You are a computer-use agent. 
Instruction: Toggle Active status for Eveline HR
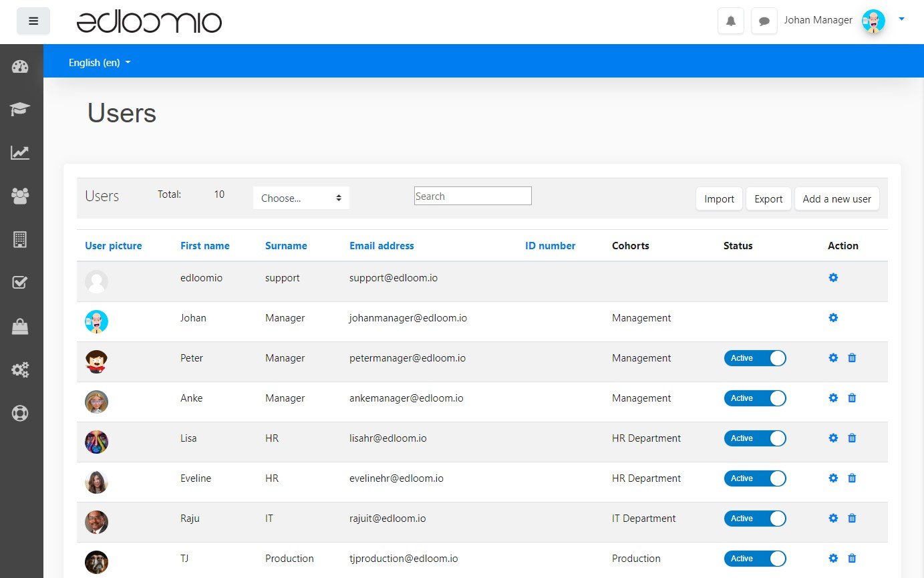(755, 478)
